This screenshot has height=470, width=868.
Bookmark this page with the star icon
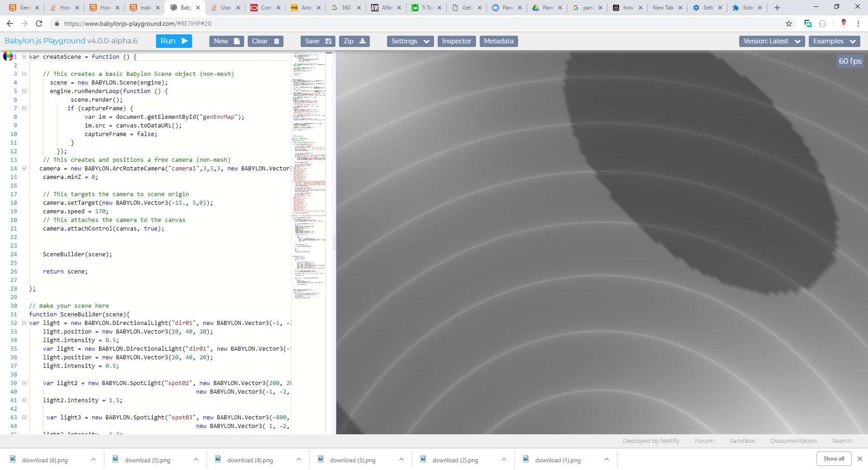coord(789,23)
